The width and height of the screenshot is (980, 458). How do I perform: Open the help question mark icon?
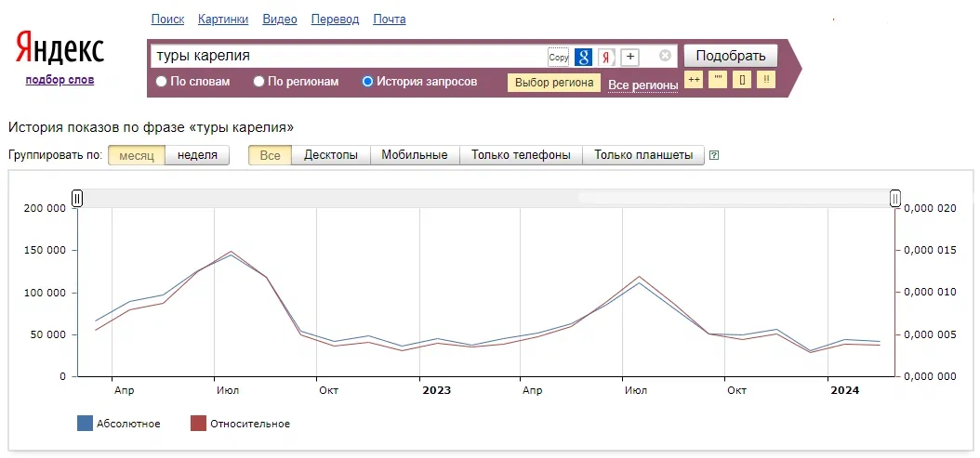coord(714,155)
